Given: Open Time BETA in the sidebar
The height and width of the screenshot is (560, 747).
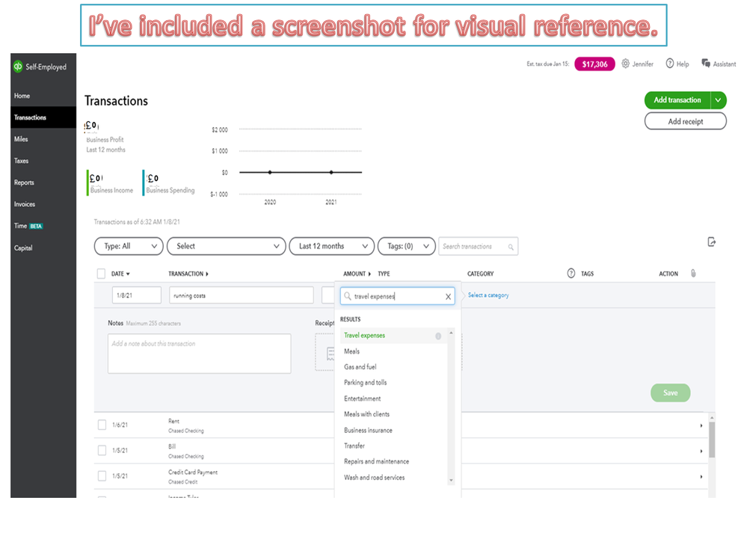Looking at the screenshot, I should 43,227.
